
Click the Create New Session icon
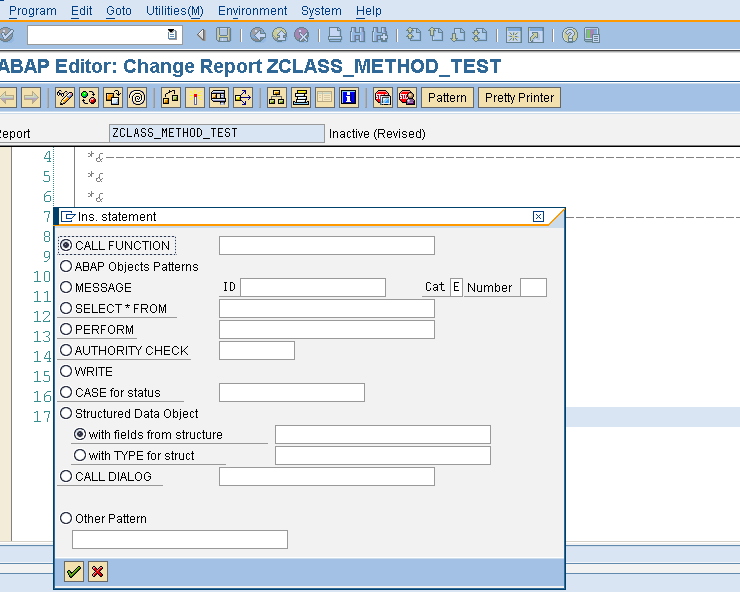tap(513, 35)
